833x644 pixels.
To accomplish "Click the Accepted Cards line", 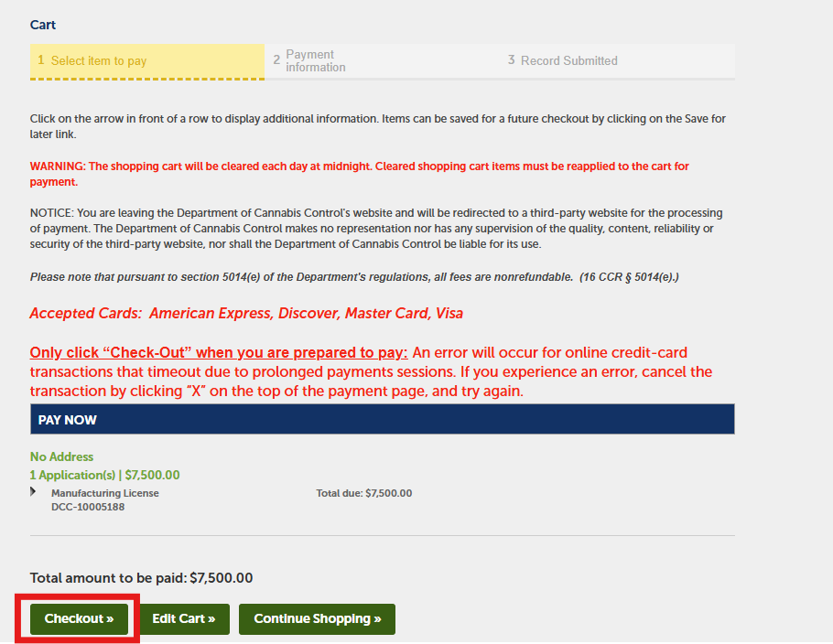I will tap(246, 313).
